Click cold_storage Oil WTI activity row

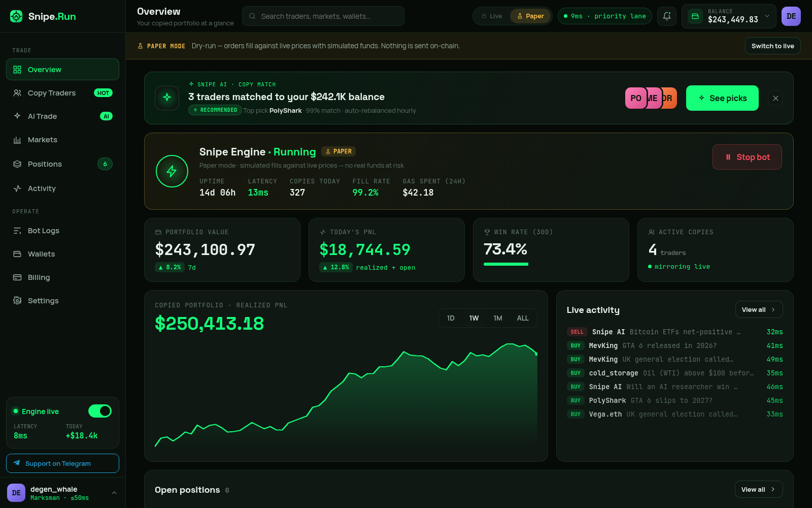(674, 373)
